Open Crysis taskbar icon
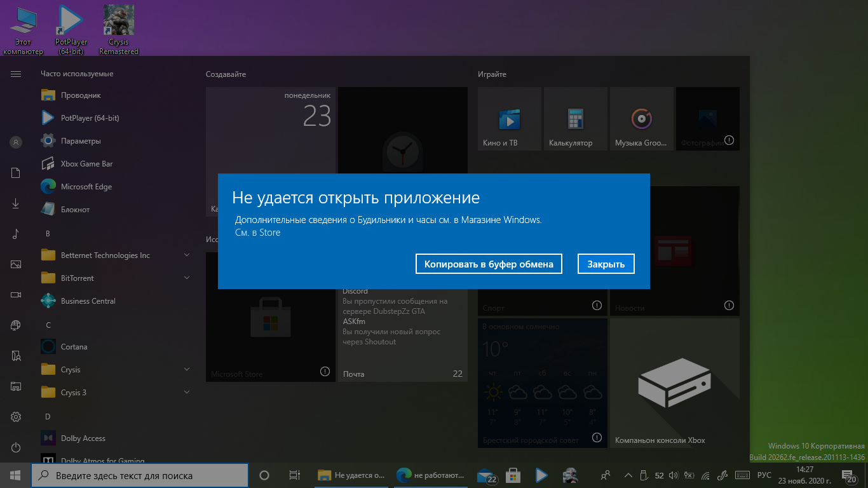Viewport: 868px width, 488px height. 569,475
